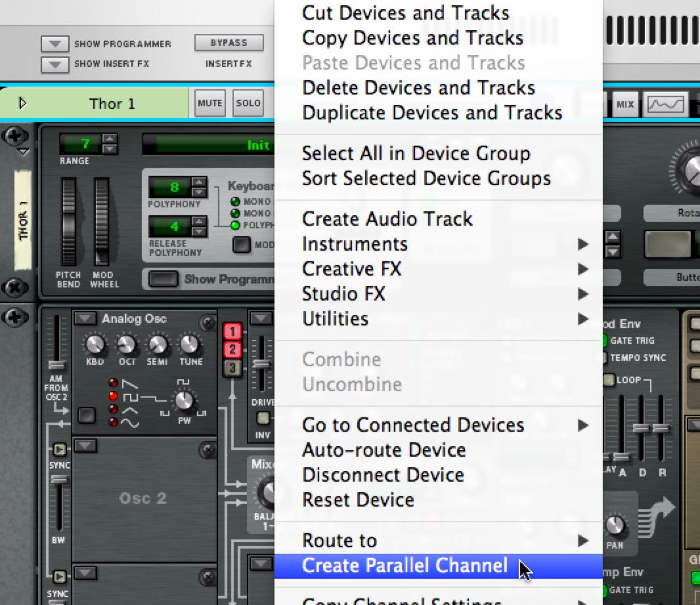Toggle oscillator routing button 2

click(x=232, y=350)
